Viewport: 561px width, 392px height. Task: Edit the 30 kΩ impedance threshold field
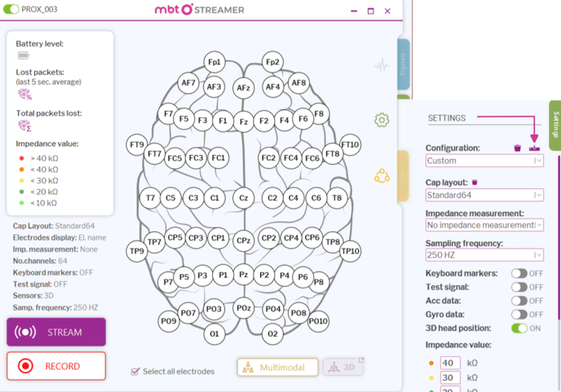pos(450,377)
